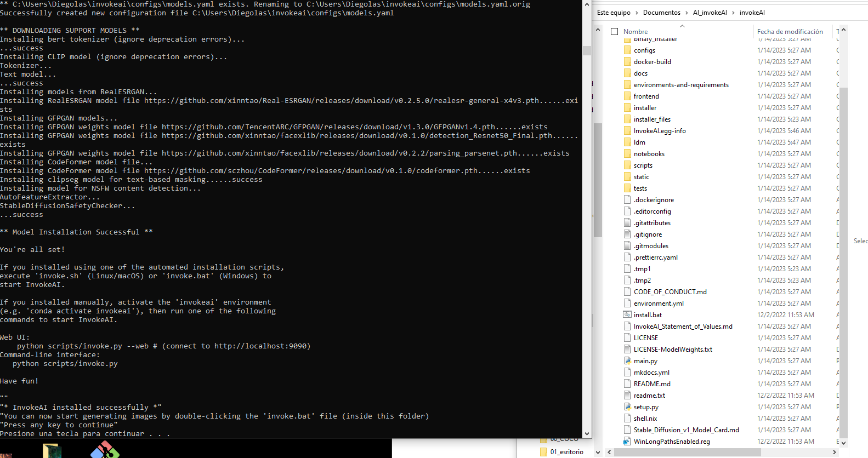Click file list scrollbar down arrow
This screenshot has height=458, width=868.
[843, 443]
